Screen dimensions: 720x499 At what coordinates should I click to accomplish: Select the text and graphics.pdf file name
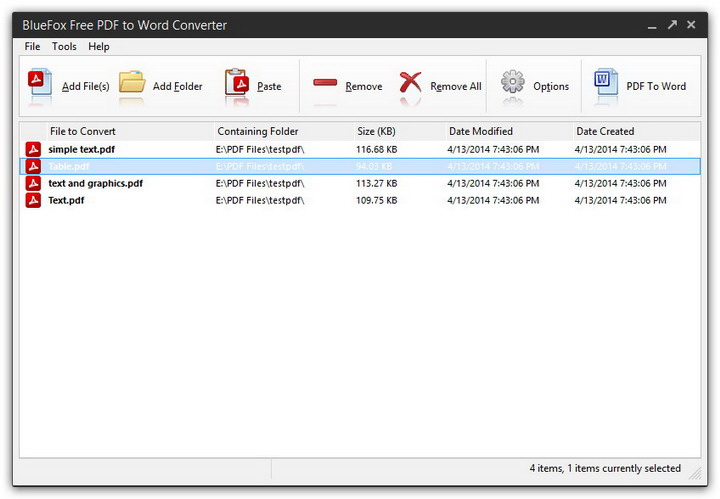[x=96, y=183]
